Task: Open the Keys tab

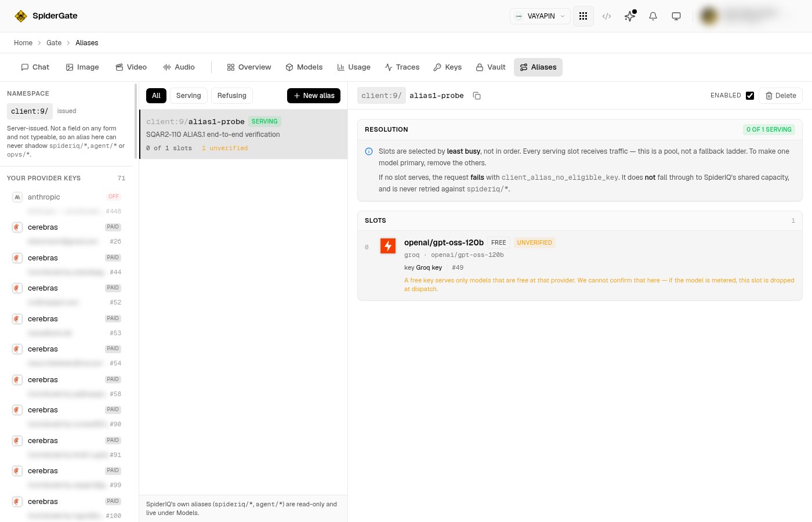Action: pyautogui.click(x=448, y=67)
